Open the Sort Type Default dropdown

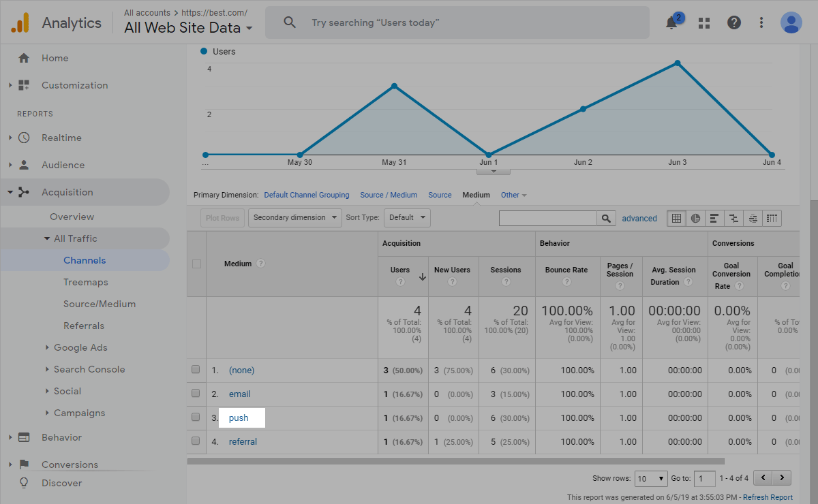(407, 218)
